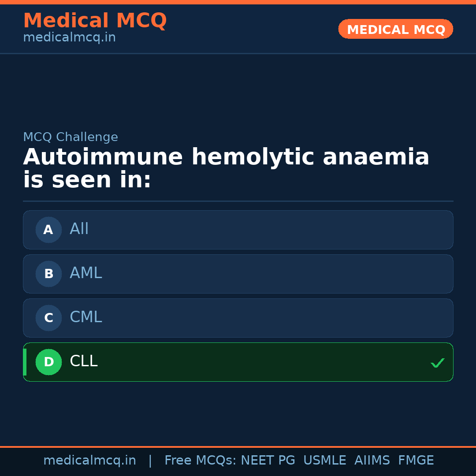Screen dimensions: 476x476
Task: Click the FMGE footer text
Action: (416, 461)
